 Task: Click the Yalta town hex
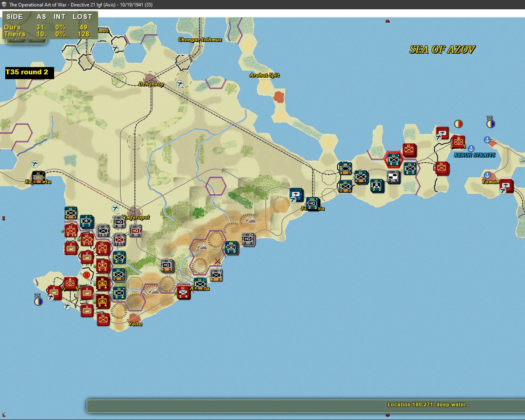135,319
